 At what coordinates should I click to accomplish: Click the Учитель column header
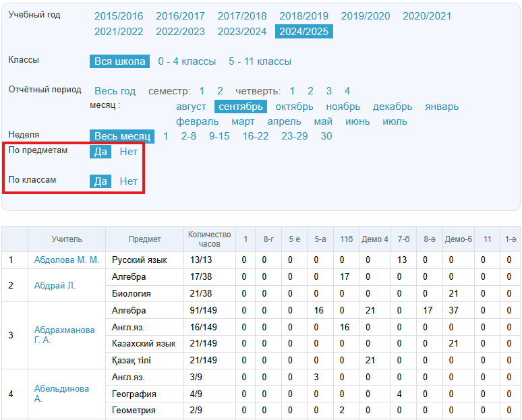click(x=67, y=239)
